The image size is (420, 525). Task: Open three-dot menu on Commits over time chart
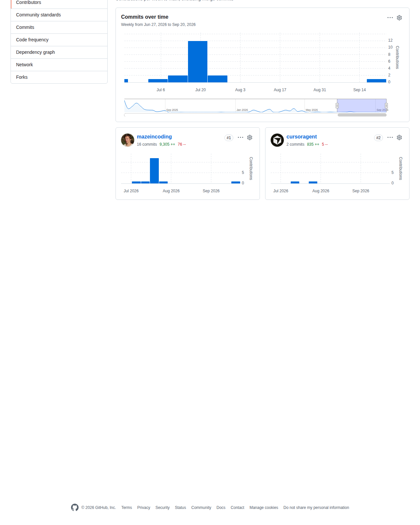click(390, 18)
